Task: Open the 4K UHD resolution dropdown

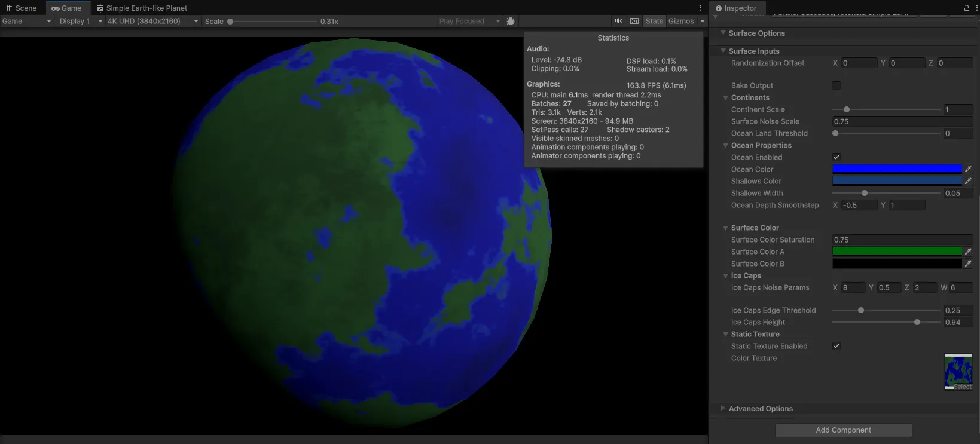Action: tap(152, 21)
